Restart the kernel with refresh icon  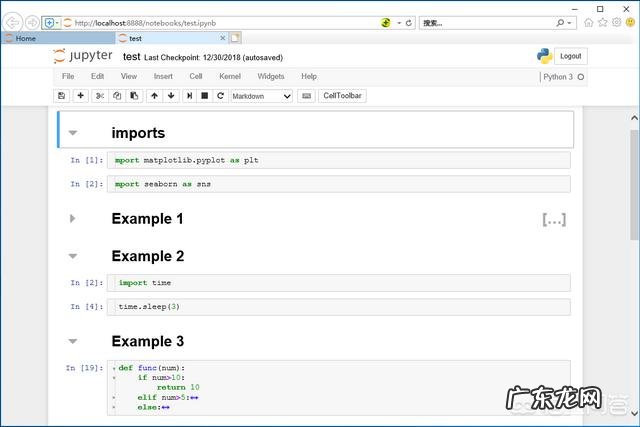click(220, 96)
